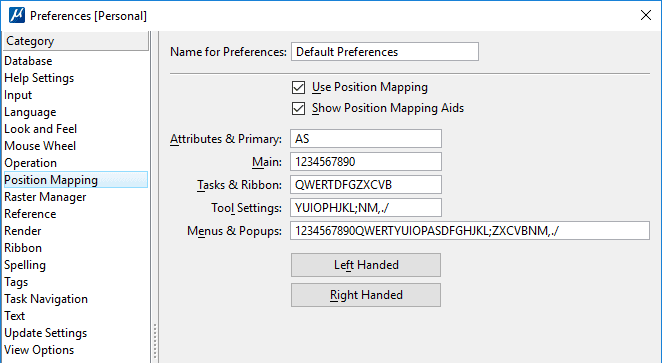Close the Preferences dialog
Viewport: 662px width, 363px height.
click(646, 16)
